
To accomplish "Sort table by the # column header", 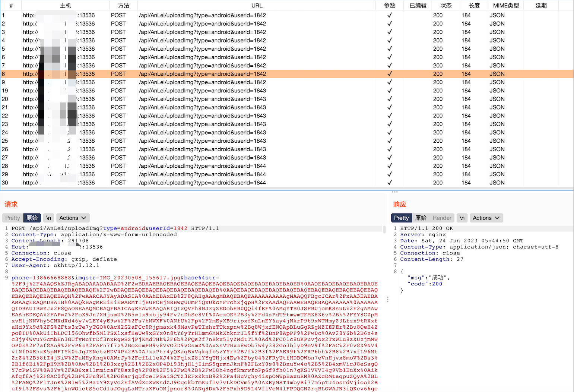I will coord(11,6).
